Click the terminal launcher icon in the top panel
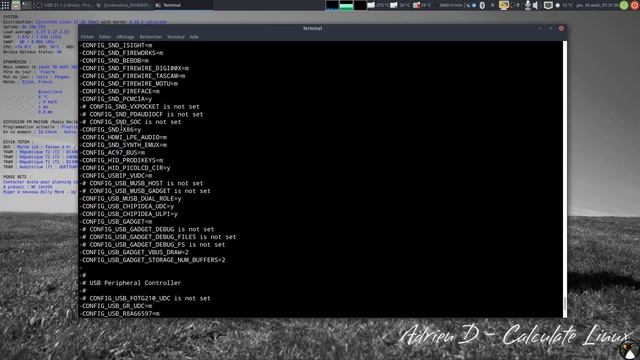The width and height of the screenshot is (640, 360). pos(27,5)
